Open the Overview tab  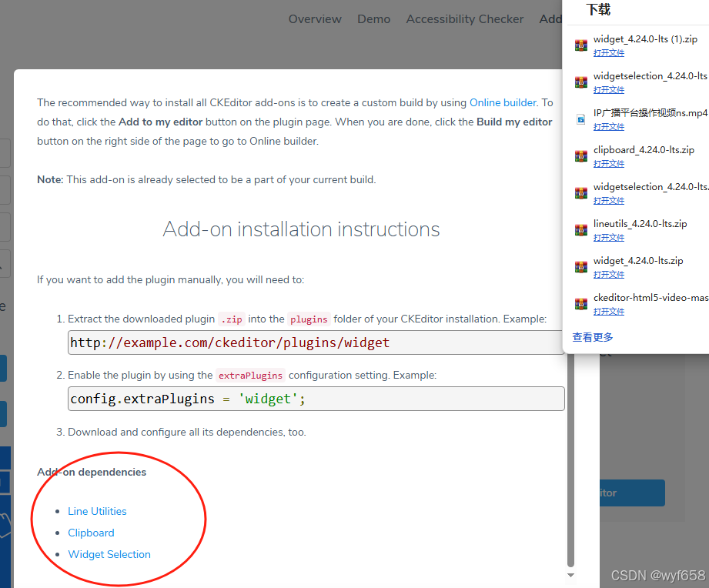point(315,19)
